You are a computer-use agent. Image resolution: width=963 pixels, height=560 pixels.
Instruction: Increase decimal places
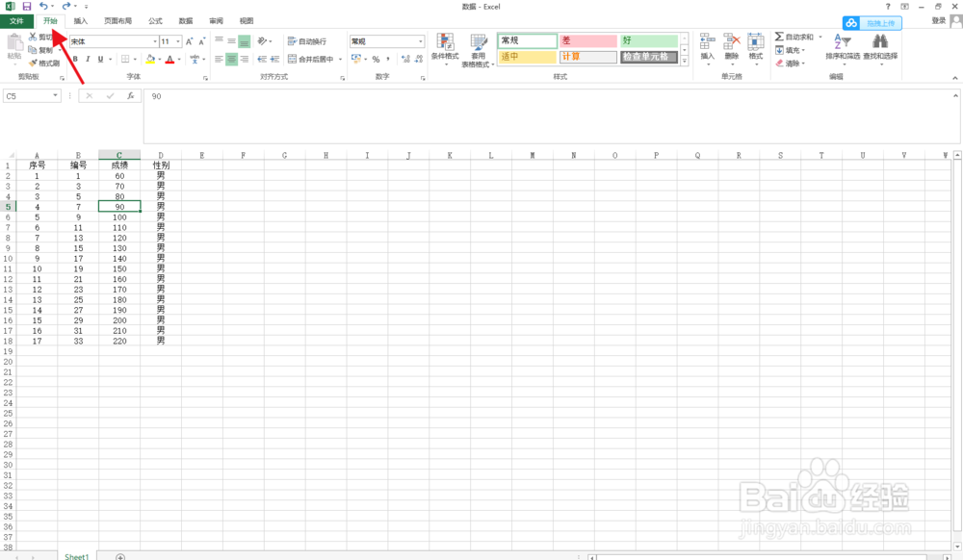pyautogui.click(x=405, y=60)
